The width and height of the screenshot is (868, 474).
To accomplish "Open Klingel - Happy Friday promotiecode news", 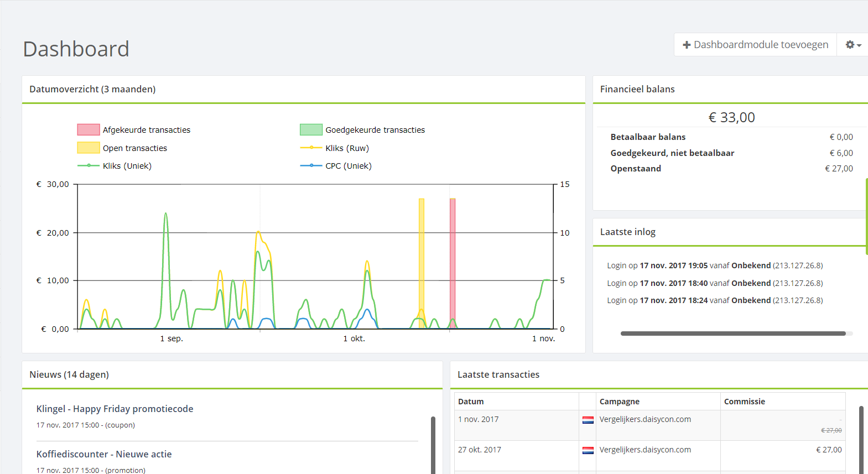I will coord(115,409).
